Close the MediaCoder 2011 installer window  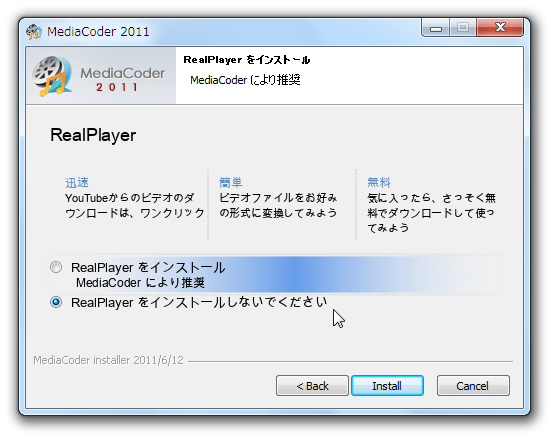[500, 27]
